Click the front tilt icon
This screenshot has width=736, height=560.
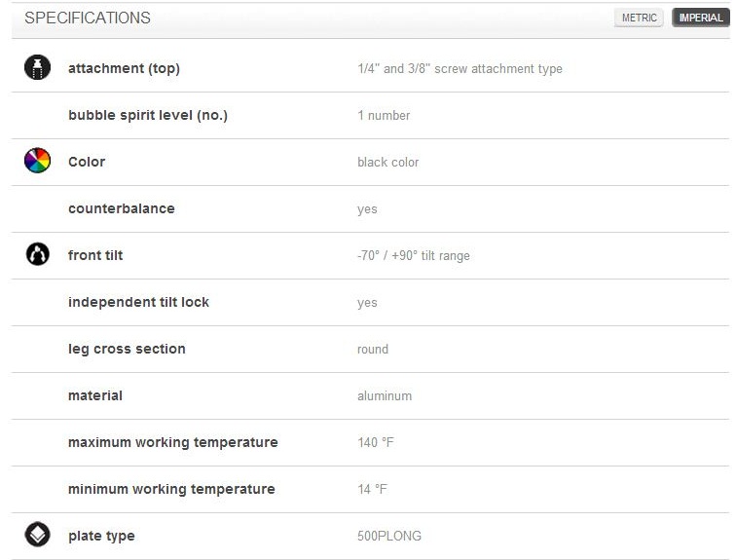click(38, 254)
